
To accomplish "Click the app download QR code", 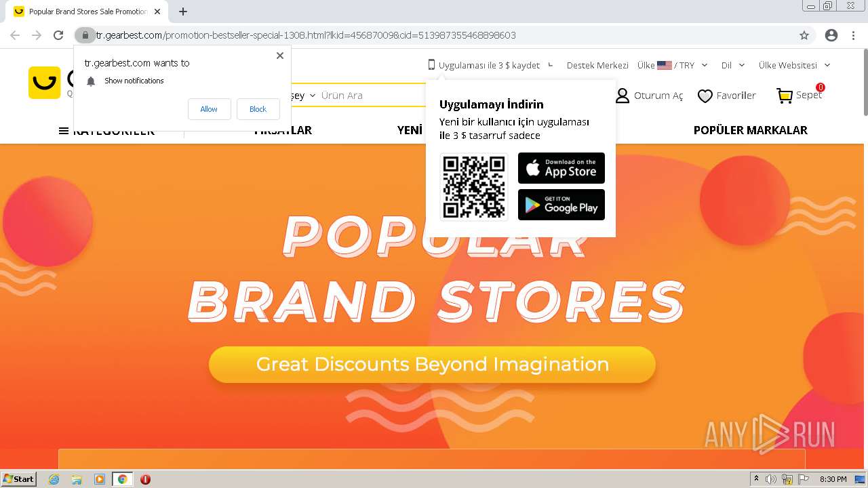I will (474, 186).
